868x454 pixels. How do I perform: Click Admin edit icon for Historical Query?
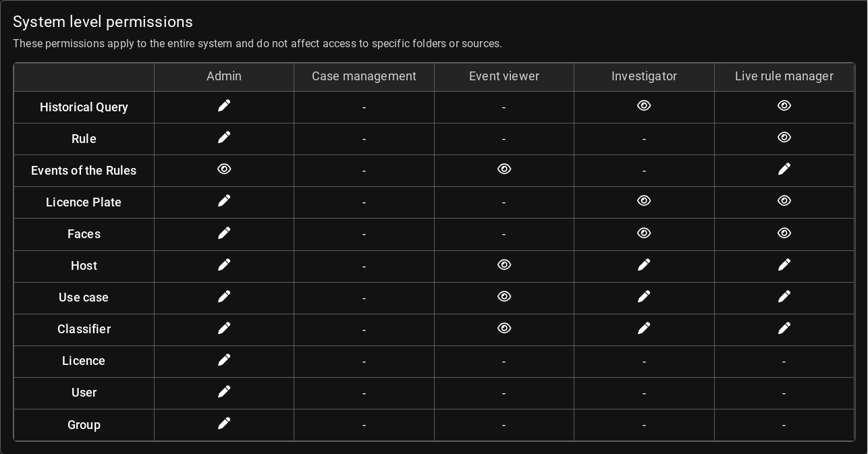[224, 106]
